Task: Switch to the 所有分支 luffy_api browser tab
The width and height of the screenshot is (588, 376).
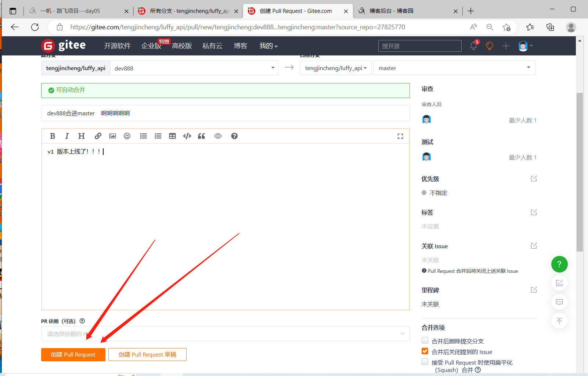Action: (x=187, y=11)
